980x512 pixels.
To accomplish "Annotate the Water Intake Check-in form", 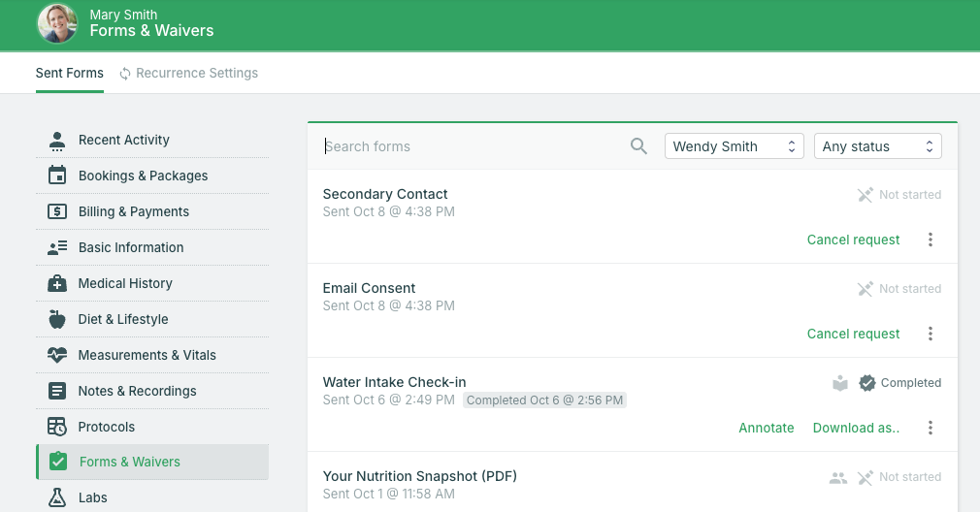I will [x=766, y=428].
